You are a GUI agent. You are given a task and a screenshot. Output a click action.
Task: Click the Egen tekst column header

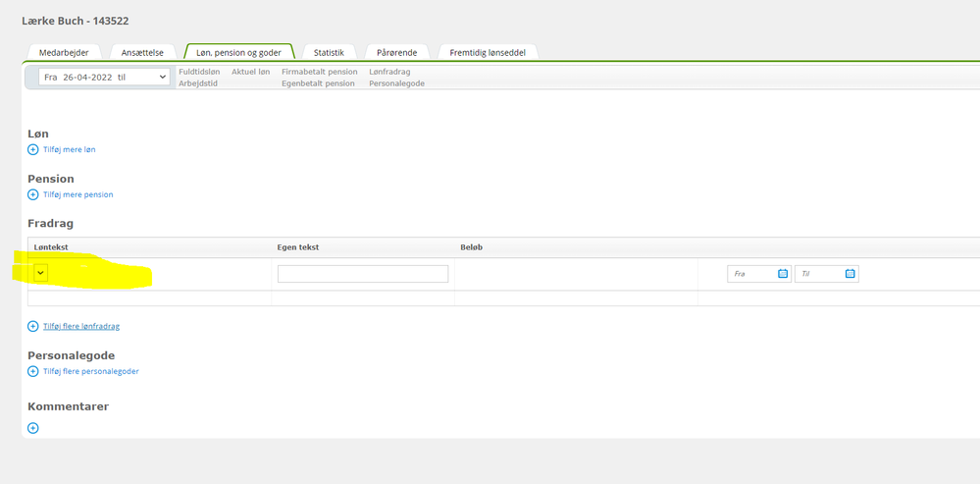point(298,247)
